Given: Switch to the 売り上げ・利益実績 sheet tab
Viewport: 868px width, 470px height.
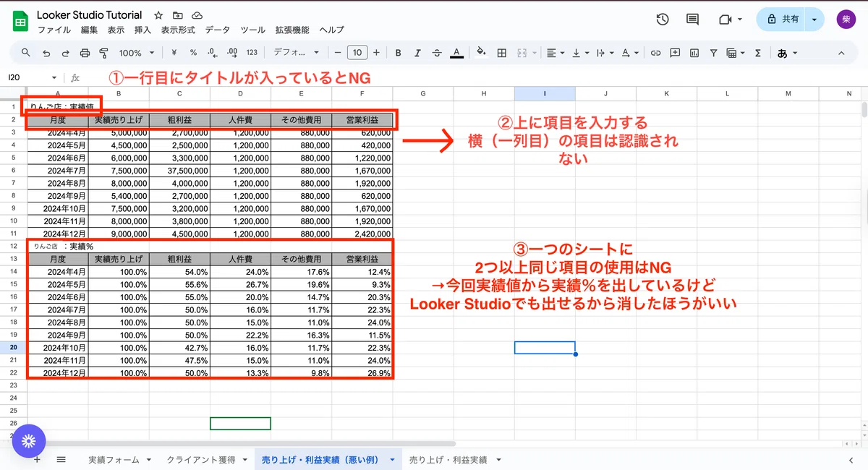Looking at the screenshot, I should (454, 460).
